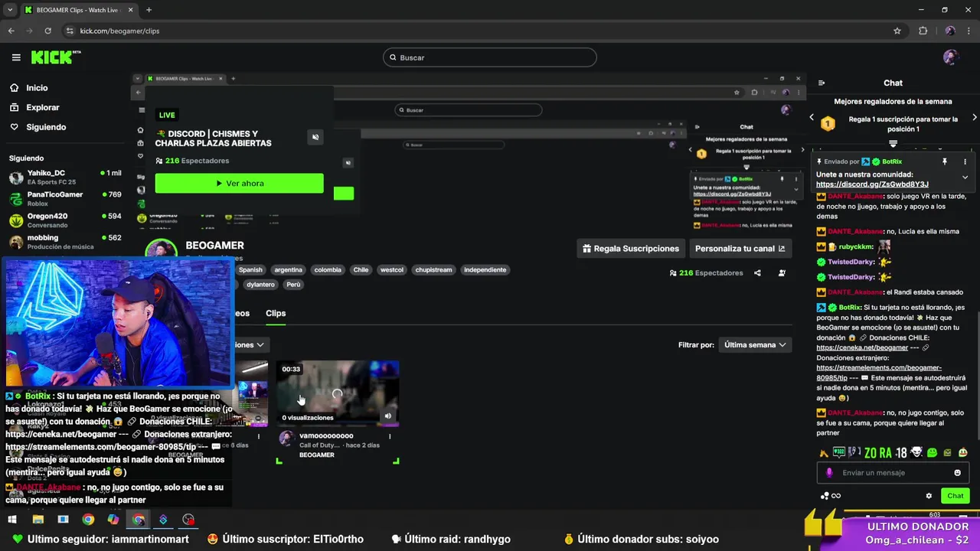Play the 'vamoooooooooo' clip thumbnail
This screenshot has height=551, width=980.
point(338,393)
